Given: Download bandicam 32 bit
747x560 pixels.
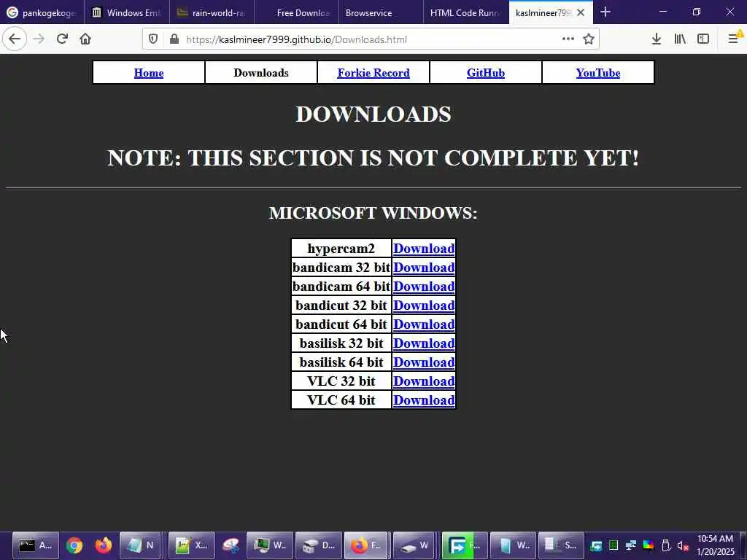Looking at the screenshot, I should (x=424, y=268).
